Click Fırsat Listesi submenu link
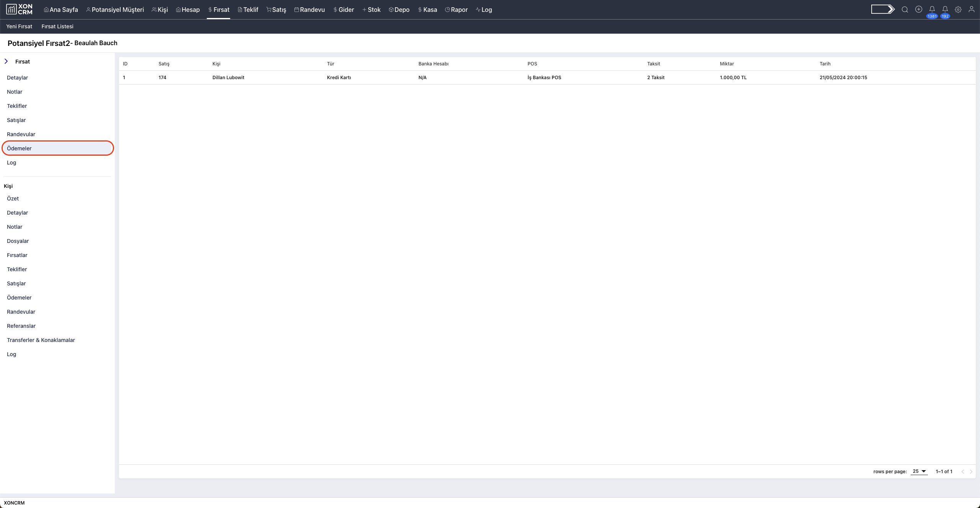Image resolution: width=980 pixels, height=508 pixels. [x=57, y=26]
